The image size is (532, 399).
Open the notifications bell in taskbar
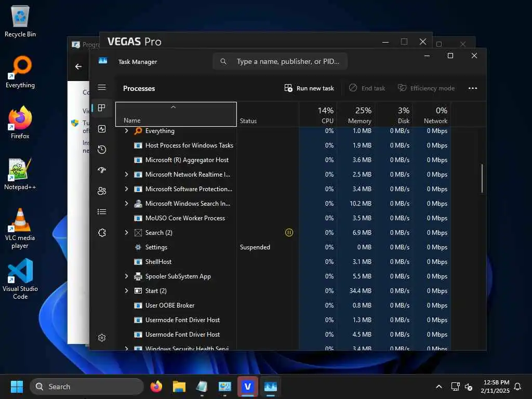517,387
